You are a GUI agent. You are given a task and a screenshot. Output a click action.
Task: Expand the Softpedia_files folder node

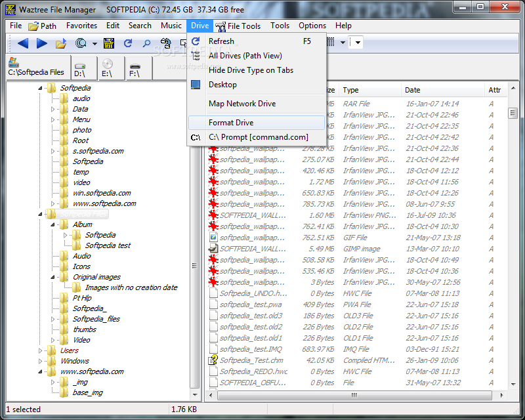click(52, 319)
